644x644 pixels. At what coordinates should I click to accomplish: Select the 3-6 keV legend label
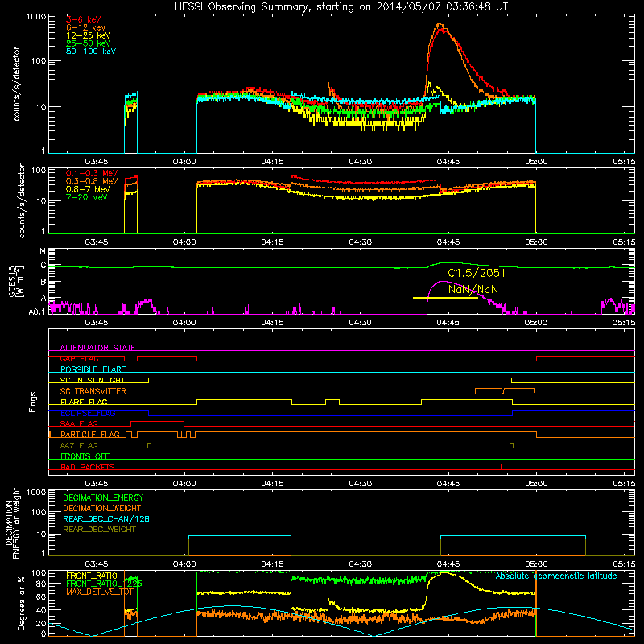[84, 19]
